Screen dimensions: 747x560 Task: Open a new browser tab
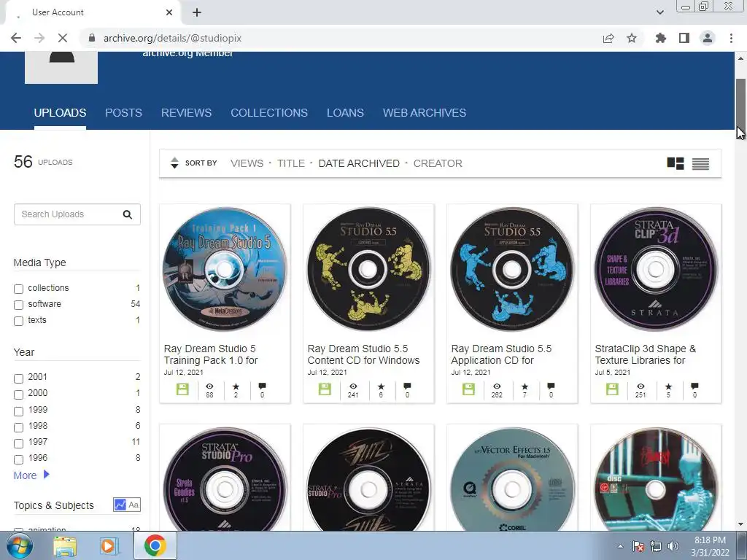pos(197,12)
